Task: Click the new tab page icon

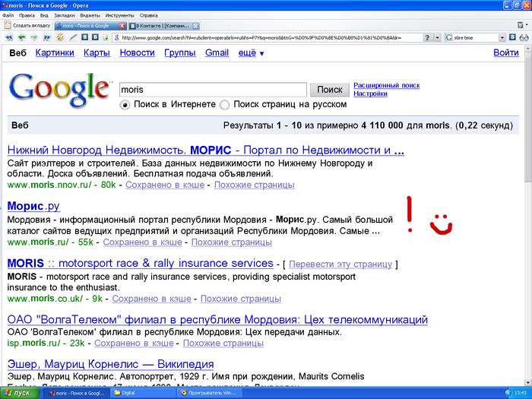Action: [x=8, y=25]
